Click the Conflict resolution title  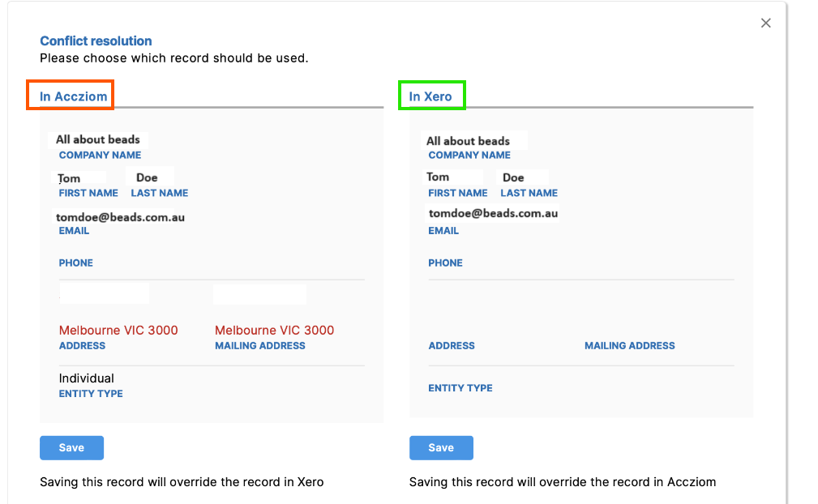click(x=96, y=41)
